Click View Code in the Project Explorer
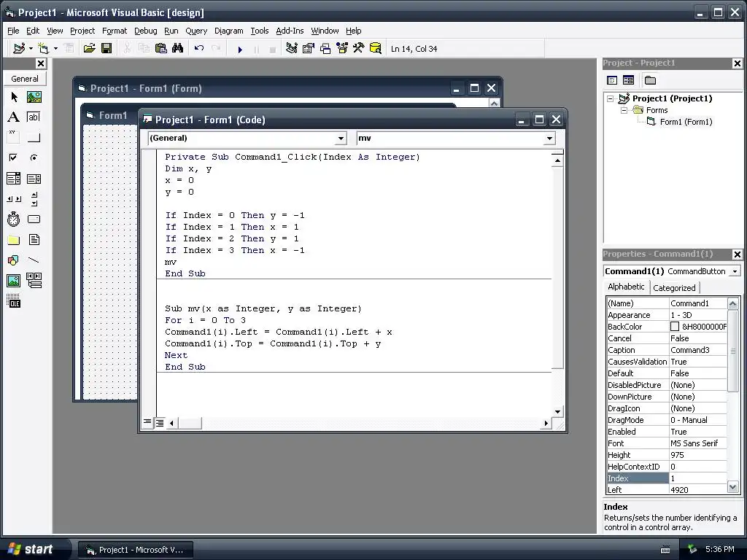Viewport: 747px width, 560px height. (x=612, y=80)
